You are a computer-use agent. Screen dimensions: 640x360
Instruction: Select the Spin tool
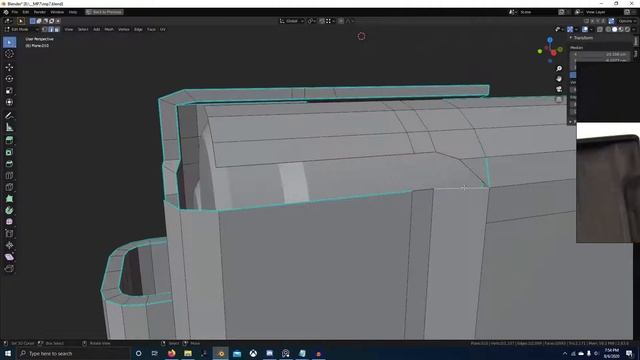pos(9,211)
